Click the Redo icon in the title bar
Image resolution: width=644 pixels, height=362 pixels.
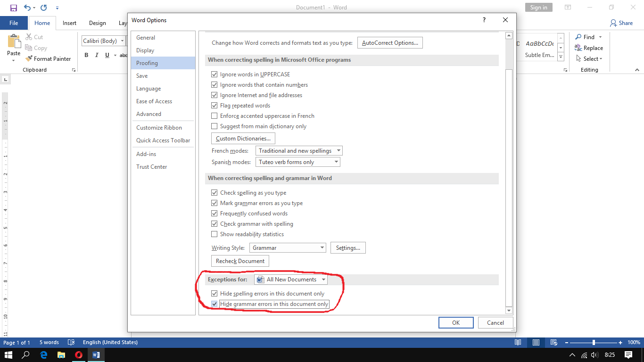(44, 8)
